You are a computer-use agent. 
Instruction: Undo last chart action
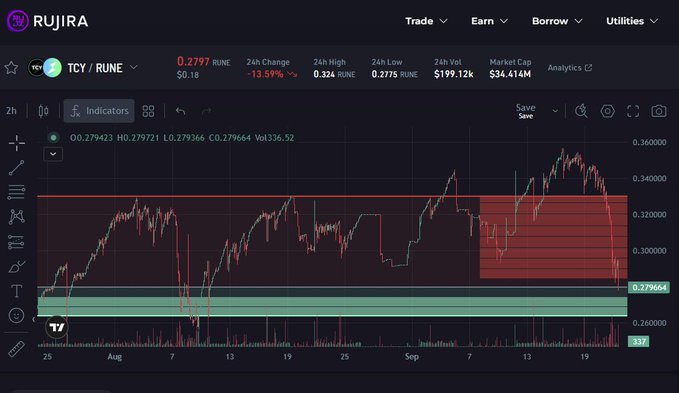click(x=181, y=111)
